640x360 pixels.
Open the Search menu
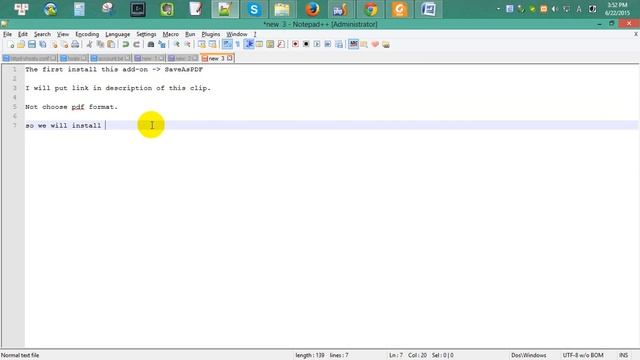click(42, 34)
